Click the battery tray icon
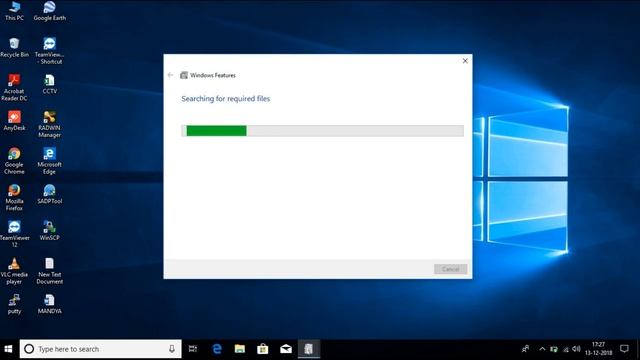Screen dimensions: 640x360 point(554,349)
